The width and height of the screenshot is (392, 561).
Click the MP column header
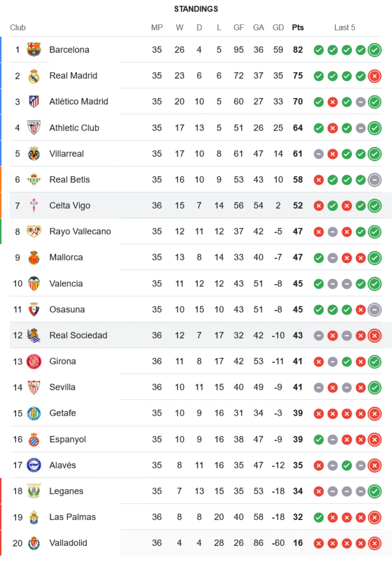[x=157, y=27]
